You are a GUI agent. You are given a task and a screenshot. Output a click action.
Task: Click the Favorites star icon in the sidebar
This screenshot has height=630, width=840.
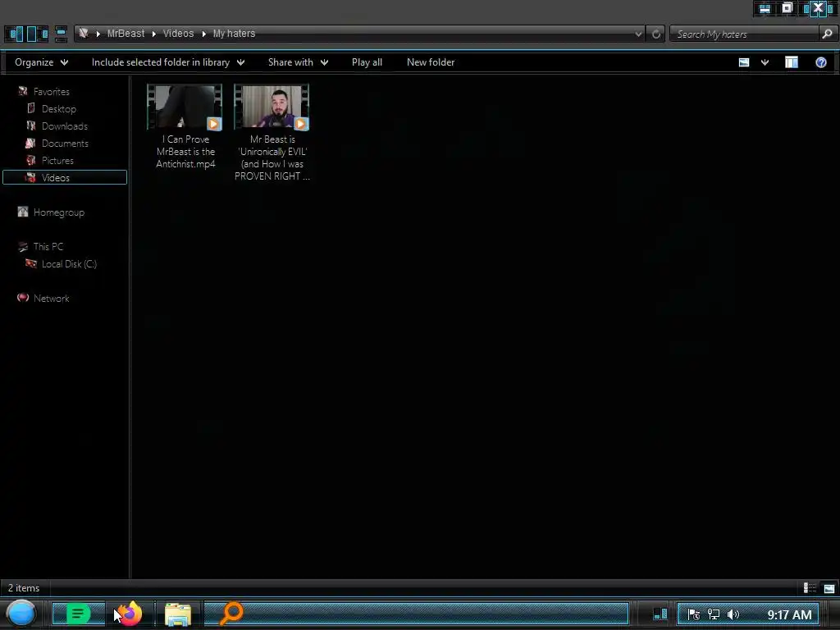(x=22, y=92)
